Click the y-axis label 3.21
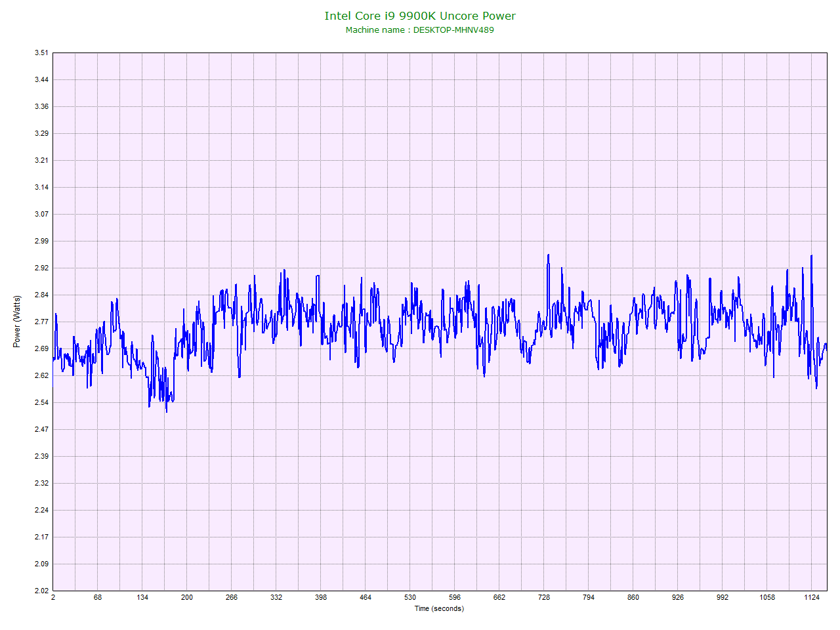This screenshot has height=630, width=840. [x=41, y=161]
